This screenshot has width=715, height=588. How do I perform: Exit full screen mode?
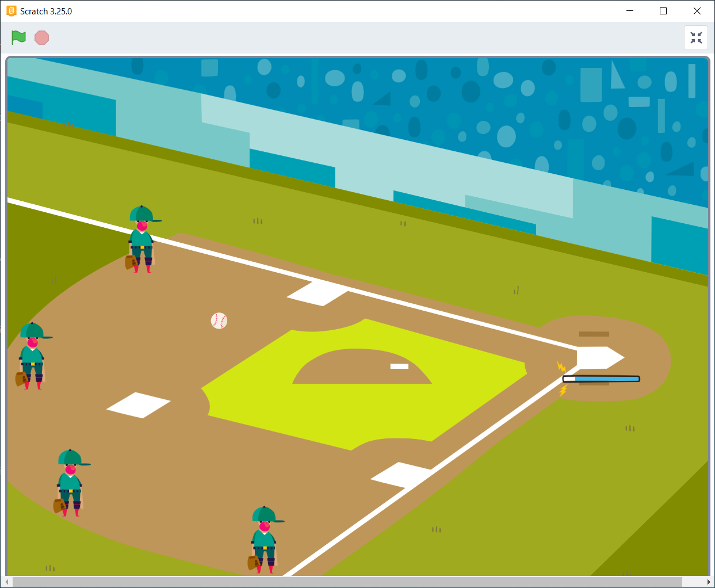(x=696, y=38)
